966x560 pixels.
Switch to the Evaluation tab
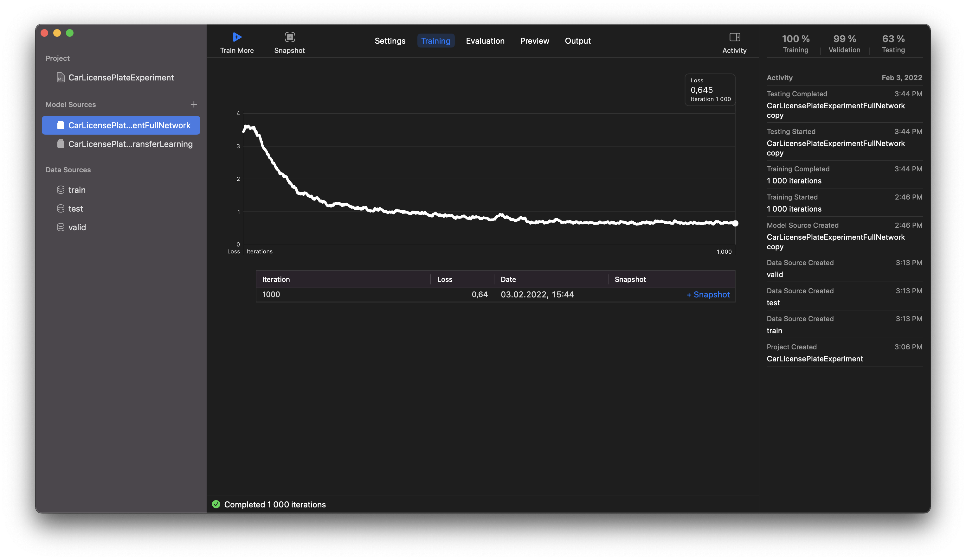(485, 41)
